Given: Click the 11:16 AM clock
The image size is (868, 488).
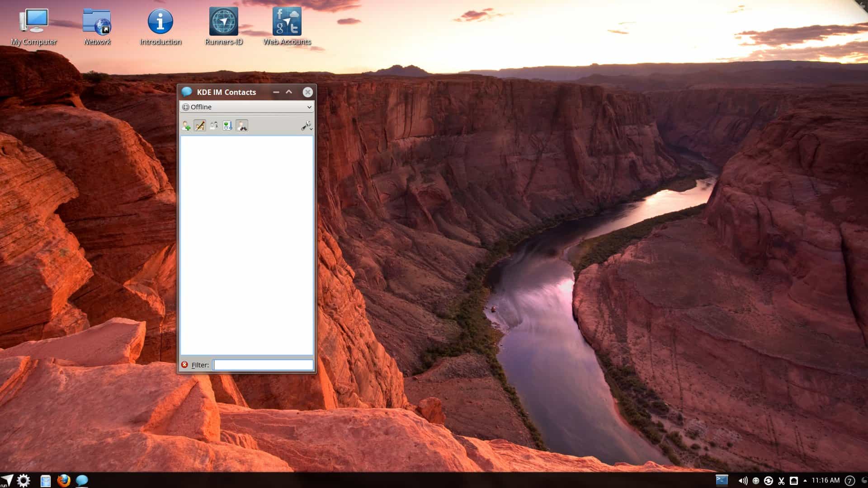Looking at the screenshot, I should coord(826,480).
